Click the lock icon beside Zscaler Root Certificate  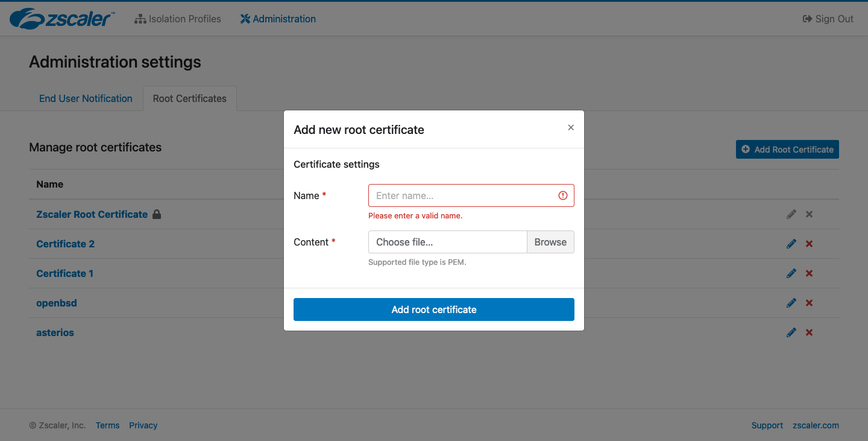[x=157, y=214]
